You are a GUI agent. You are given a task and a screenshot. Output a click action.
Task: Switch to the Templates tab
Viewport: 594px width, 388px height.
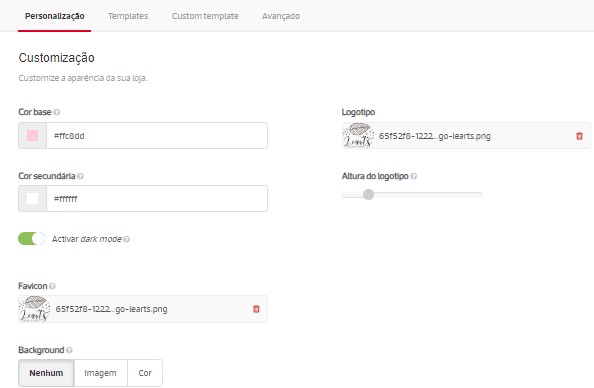128,16
